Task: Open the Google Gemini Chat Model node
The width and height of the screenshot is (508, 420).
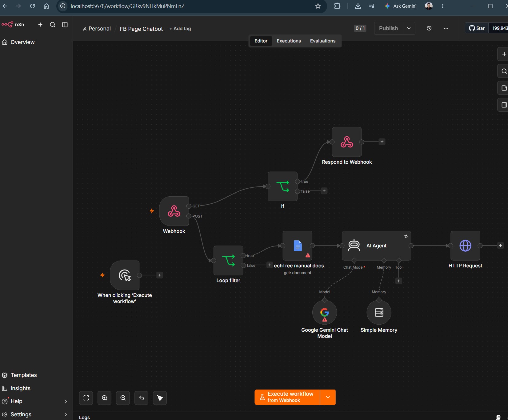Action: click(325, 312)
